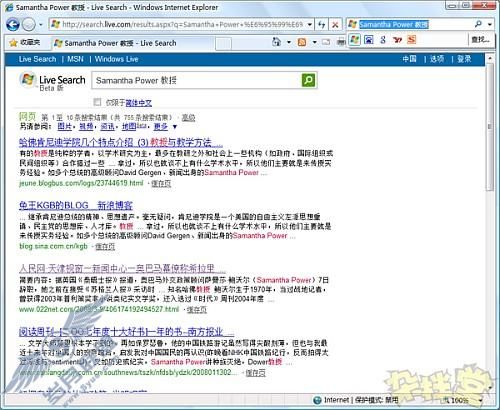Open the 高级 advanced search link
This screenshot has height=410, width=500.
(x=188, y=117)
